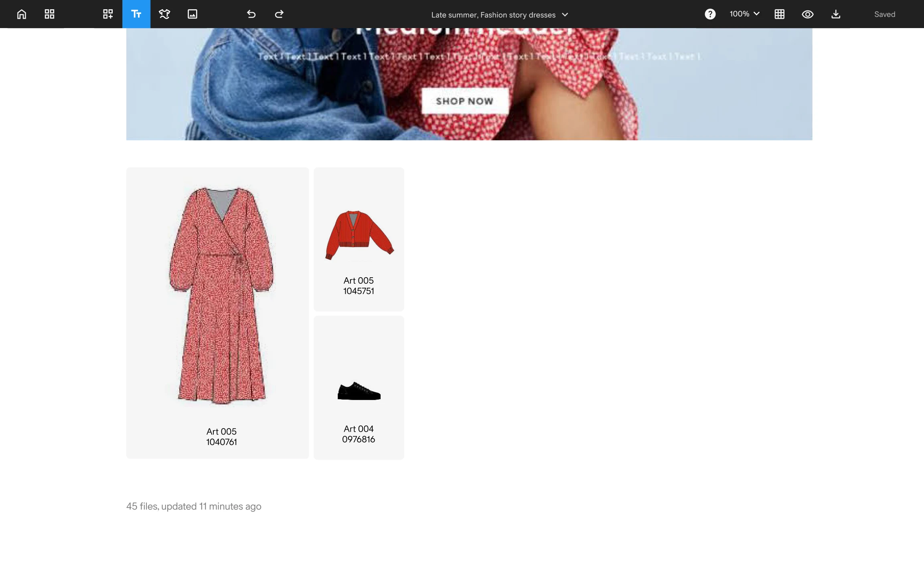Expand the 100% zoom dropdown
Screen dimensions: 924x585
(744, 14)
